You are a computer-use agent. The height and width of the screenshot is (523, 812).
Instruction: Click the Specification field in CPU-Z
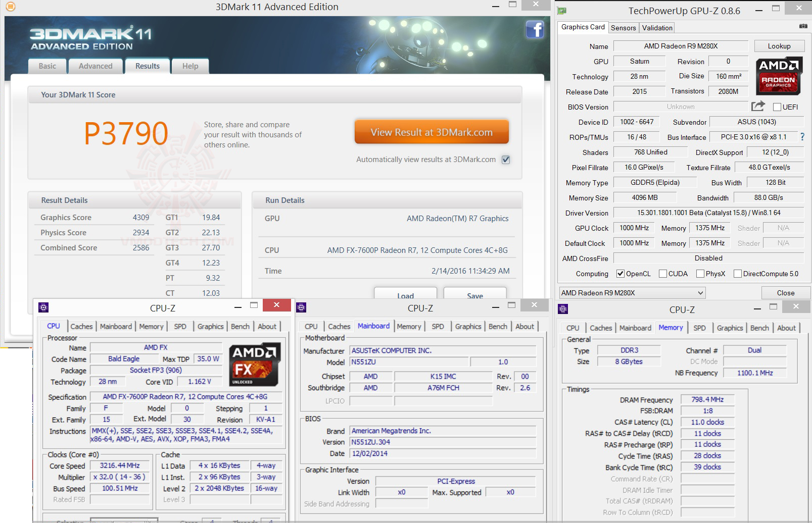pyautogui.click(x=185, y=397)
